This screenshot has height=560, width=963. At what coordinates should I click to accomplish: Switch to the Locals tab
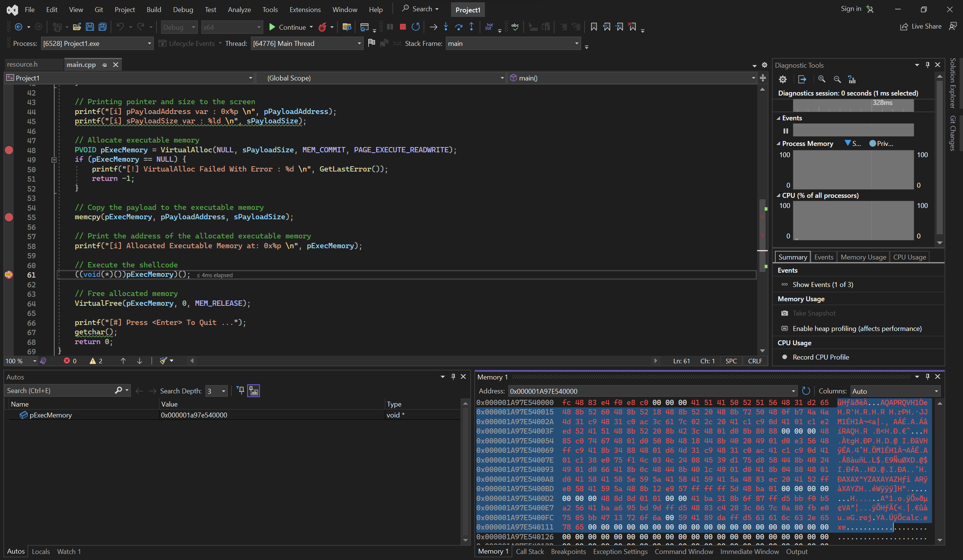41,551
